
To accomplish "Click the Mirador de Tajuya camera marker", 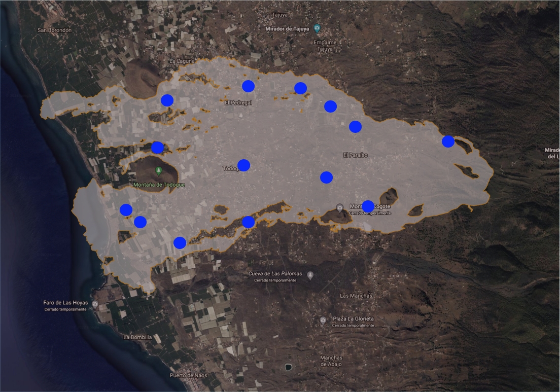I will (x=317, y=28).
